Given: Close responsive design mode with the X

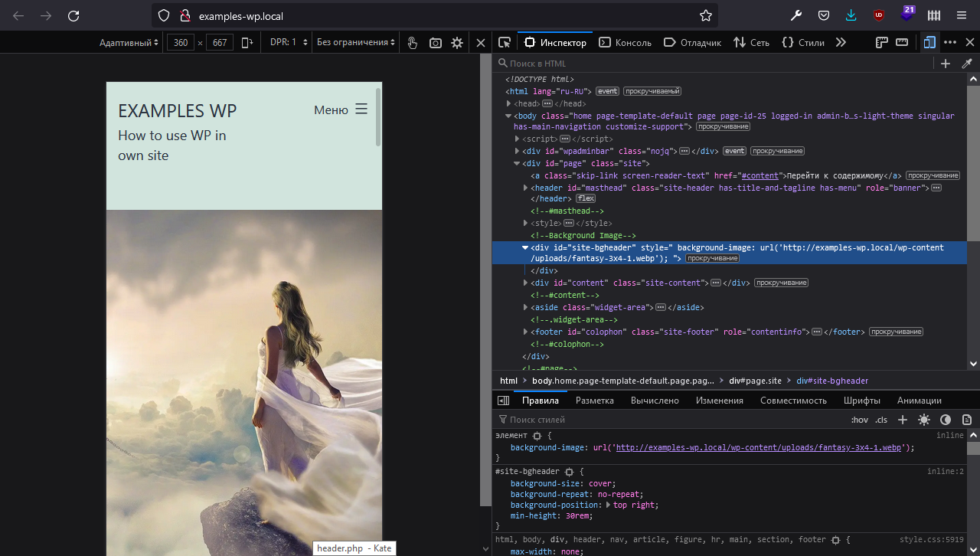Looking at the screenshot, I should [481, 43].
